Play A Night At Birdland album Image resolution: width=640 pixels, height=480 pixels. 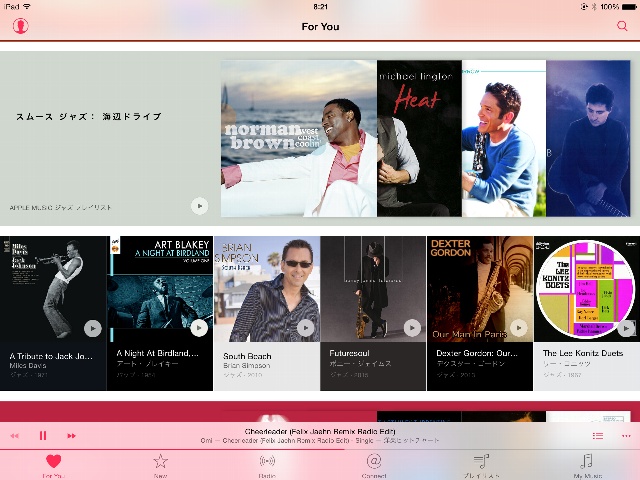(199, 328)
